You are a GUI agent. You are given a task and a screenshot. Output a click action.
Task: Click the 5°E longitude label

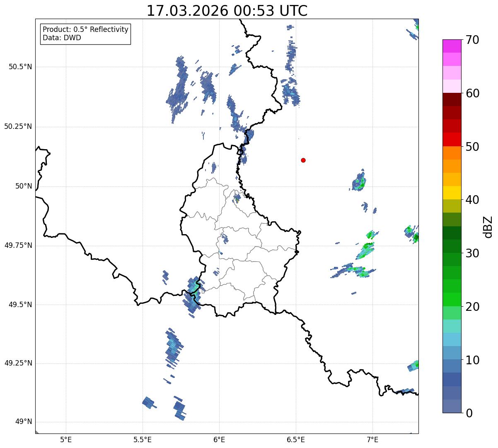click(66, 439)
